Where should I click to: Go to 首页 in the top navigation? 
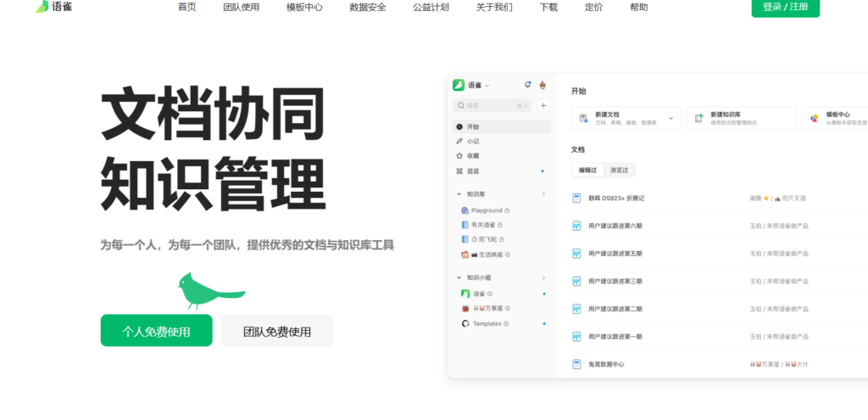pyautogui.click(x=187, y=7)
